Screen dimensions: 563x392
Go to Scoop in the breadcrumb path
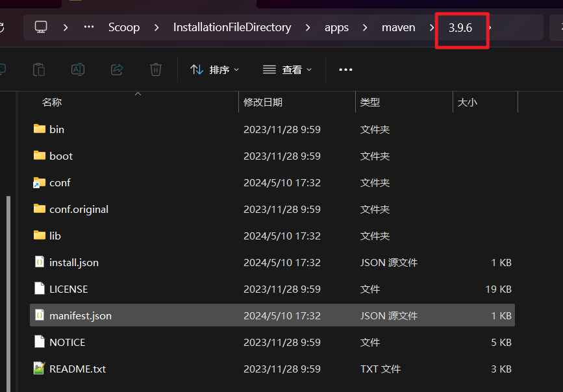(x=124, y=27)
